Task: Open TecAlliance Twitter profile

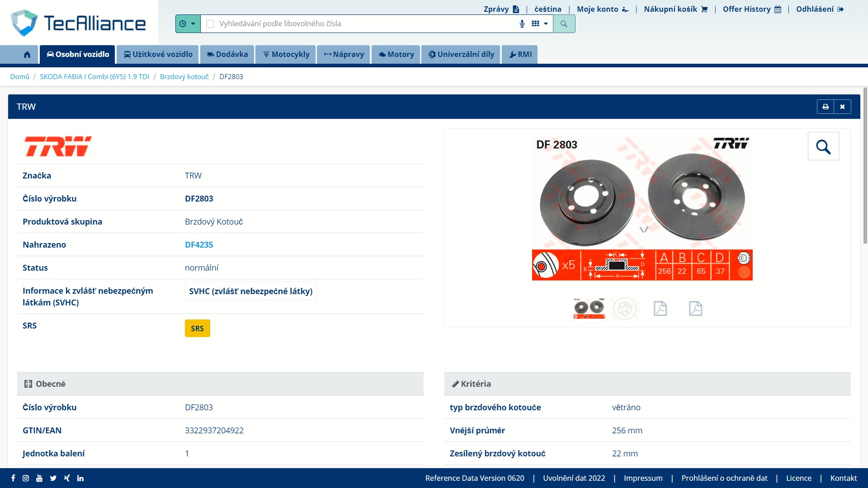Action: (x=53, y=478)
